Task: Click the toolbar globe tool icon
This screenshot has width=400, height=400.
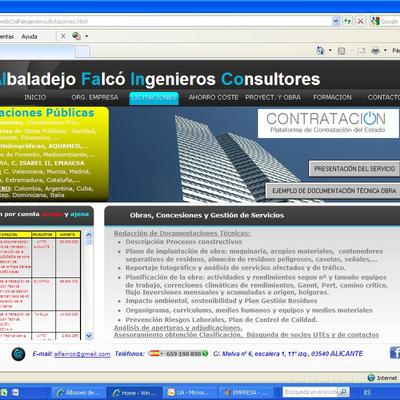Action: click(x=76, y=36)
